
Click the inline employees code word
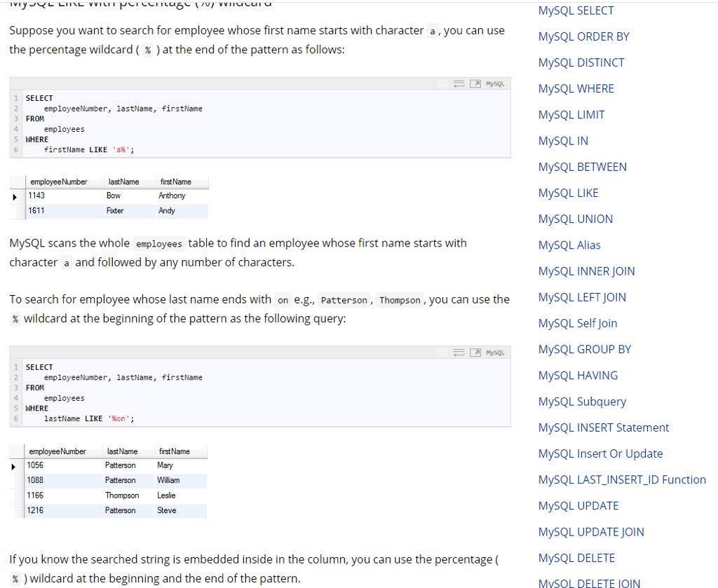[159, 244]
